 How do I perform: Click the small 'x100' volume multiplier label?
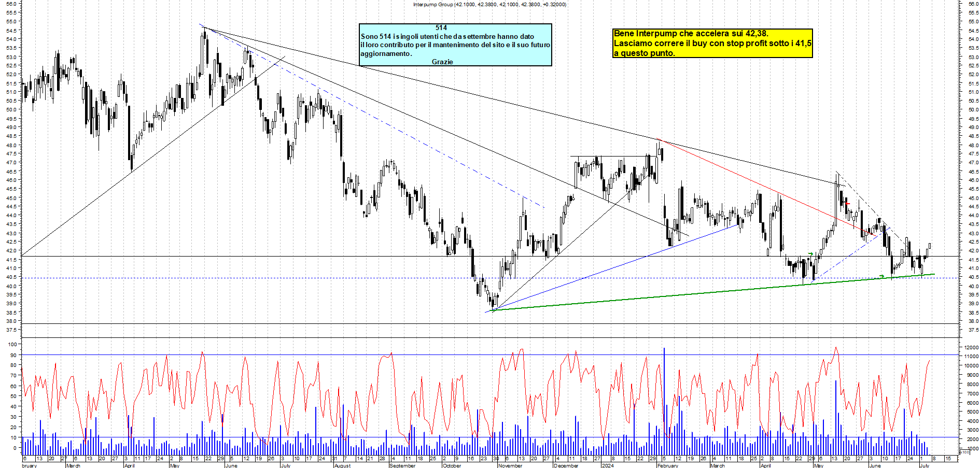[964, 452]
